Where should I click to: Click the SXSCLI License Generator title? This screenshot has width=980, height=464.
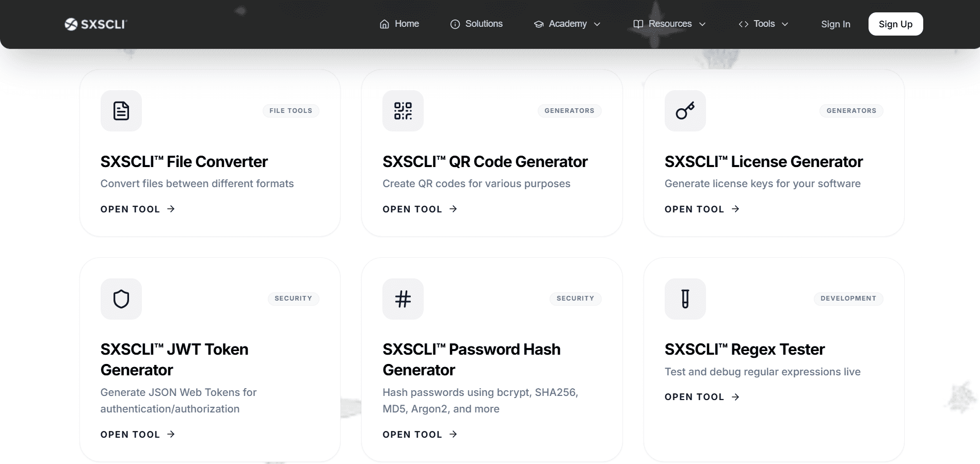(764, 162)
